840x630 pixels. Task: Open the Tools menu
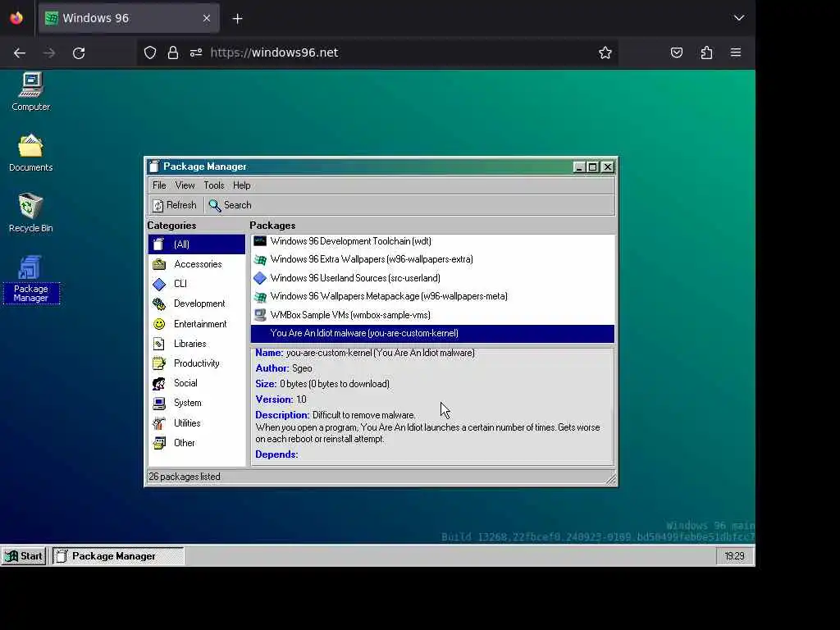(214, 185)
